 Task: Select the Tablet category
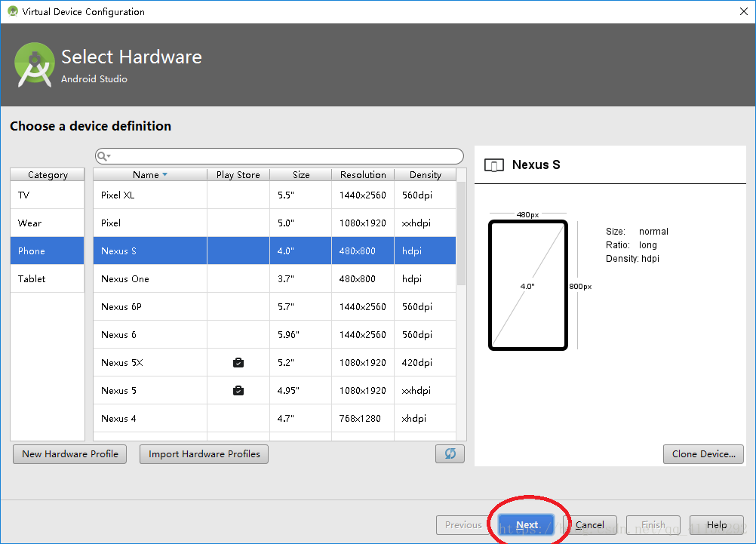point(48,278)
